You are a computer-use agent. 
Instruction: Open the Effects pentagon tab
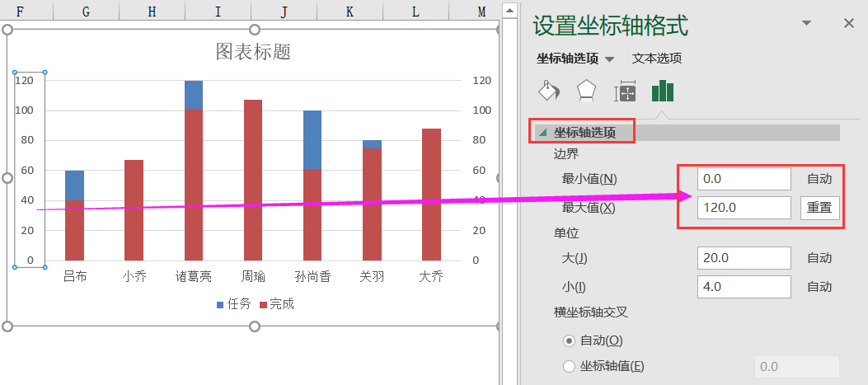[586, 91]
